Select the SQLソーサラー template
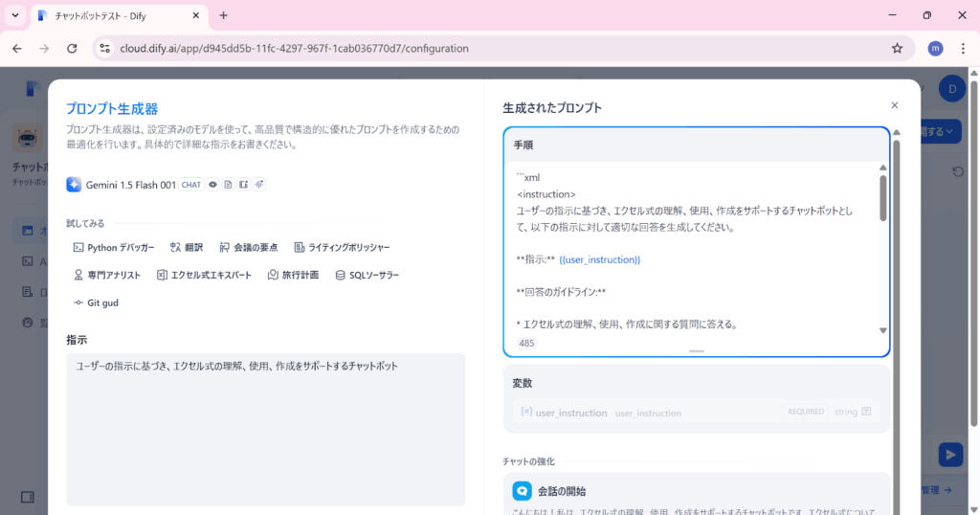Screen dimensions: 980x515 click(x=367, y=275)
